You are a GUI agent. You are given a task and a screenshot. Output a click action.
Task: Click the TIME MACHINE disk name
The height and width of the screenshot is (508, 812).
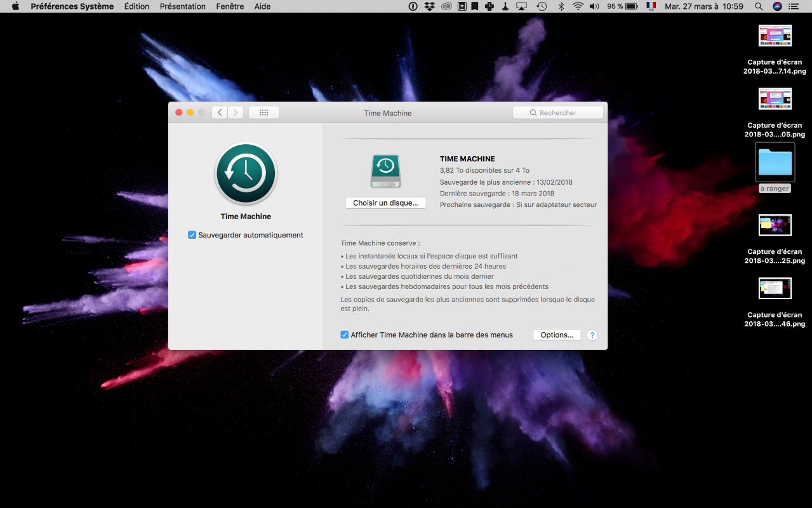[x=467, y=159]
